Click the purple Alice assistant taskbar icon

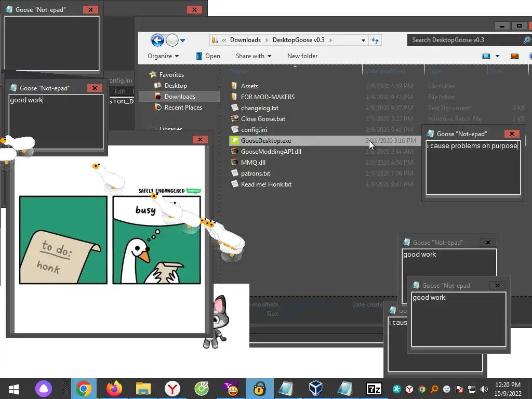coord(44,389)
